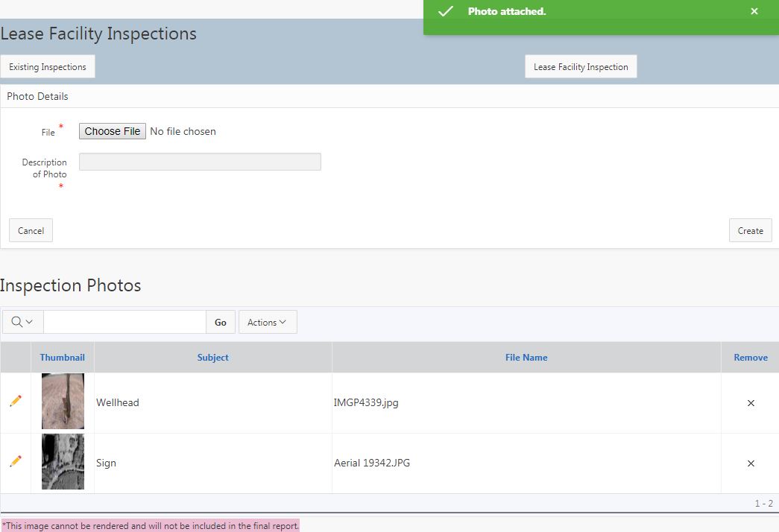The width and height of the screenshot is (779, 532).
Task: Click Go to run the search
Action: pyautogui.click(x=221, y=322)
